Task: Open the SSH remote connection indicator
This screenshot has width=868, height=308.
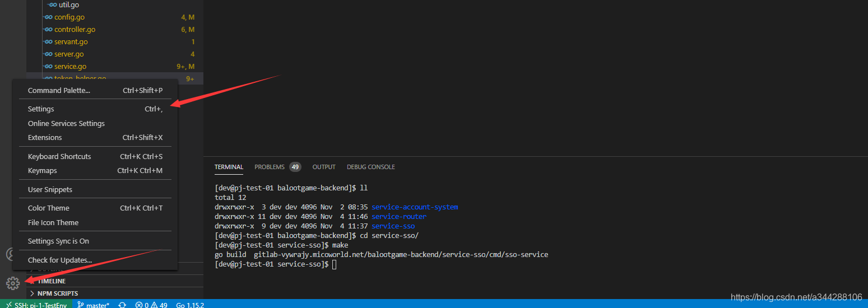Action: point(36,305)
